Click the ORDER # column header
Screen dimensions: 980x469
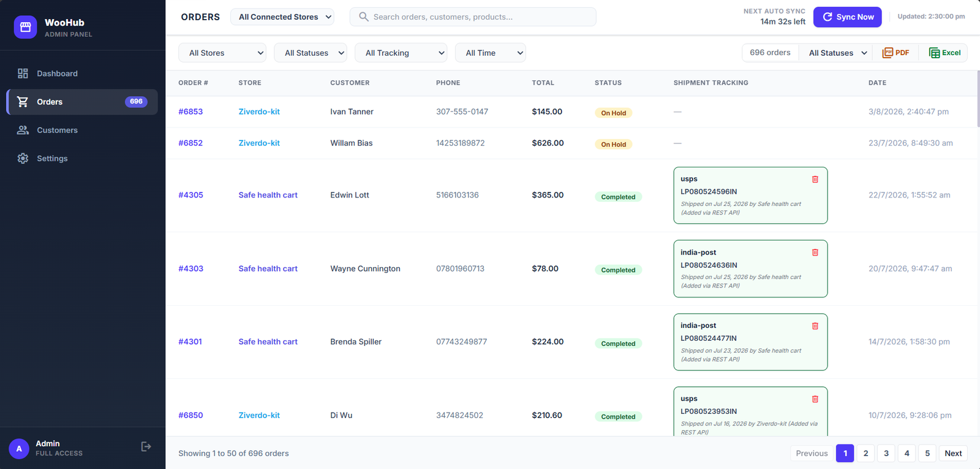(x=193, y=83)
